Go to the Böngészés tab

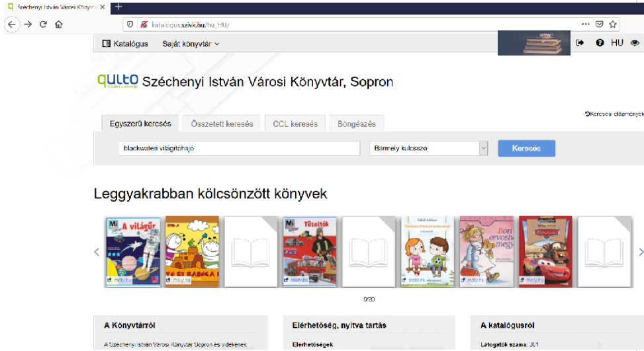[357, 124]
